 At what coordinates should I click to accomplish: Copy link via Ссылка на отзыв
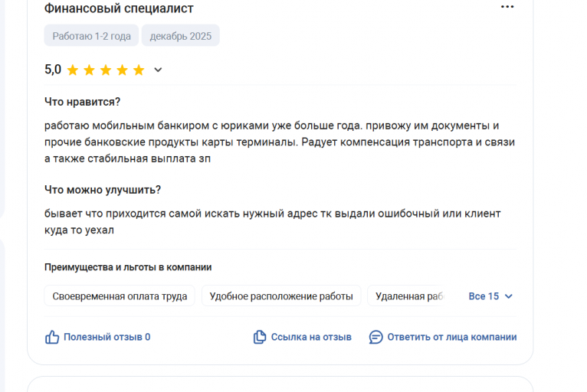[311, 337]
